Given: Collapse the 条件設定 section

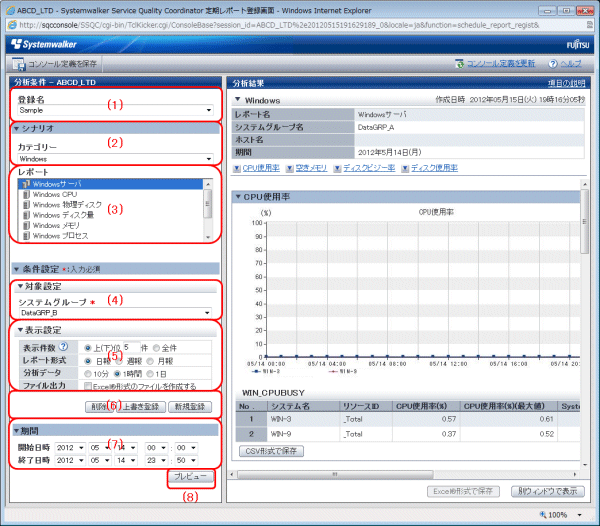Looking at the screenshot, I should 16,269.
